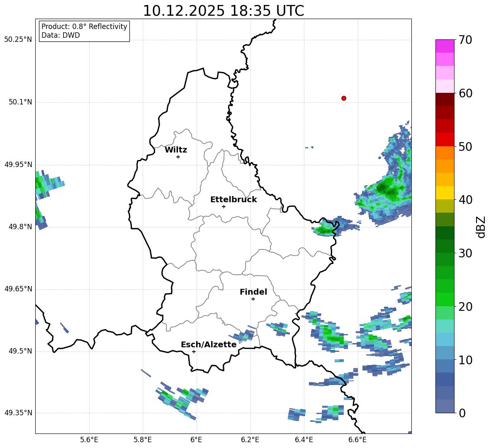Click the 40 colorbar tick label
This screenshot has width=491, height=448.
pyautogui.click(x=465, y=200)
